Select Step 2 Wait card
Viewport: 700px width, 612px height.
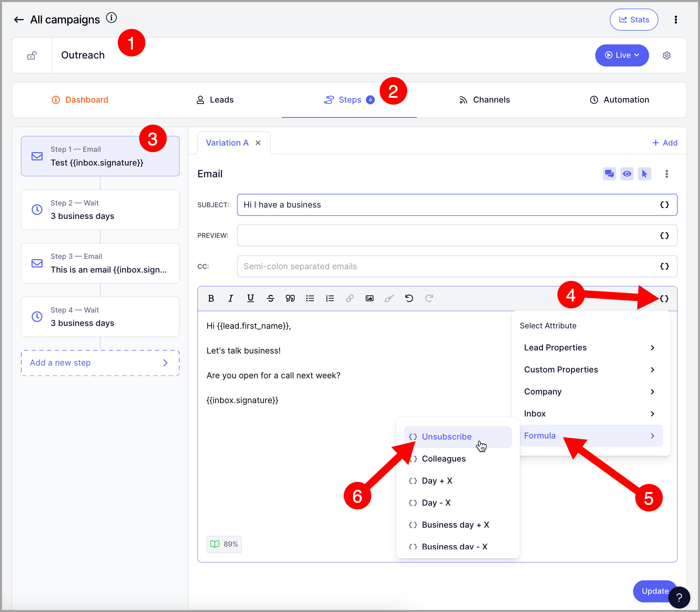(x=100, y=210)
